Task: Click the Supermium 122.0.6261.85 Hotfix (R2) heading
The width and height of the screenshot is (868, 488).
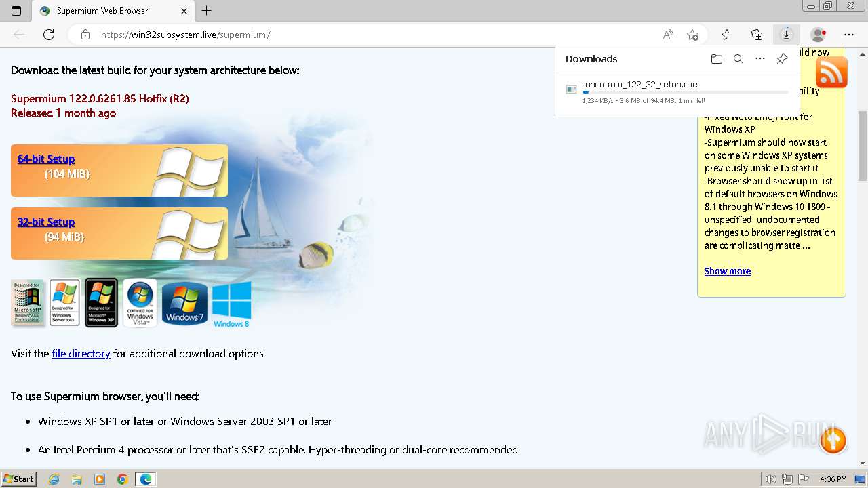Action: coord(100,98)
